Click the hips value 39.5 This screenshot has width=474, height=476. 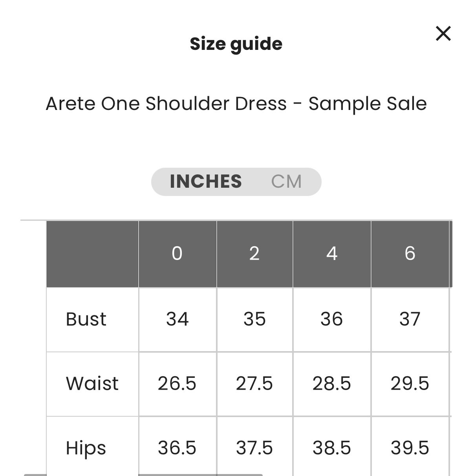[x=410, y=448]
